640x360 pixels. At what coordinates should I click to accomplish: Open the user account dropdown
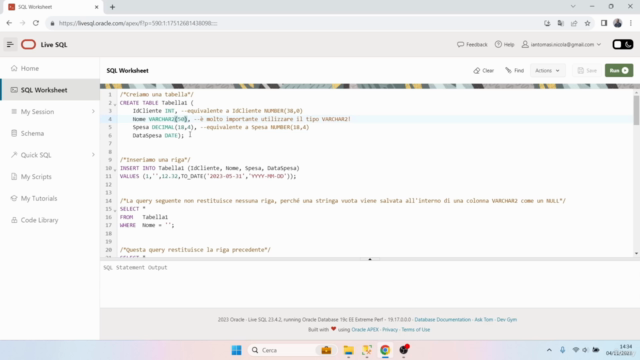click(x=561, y=44)
